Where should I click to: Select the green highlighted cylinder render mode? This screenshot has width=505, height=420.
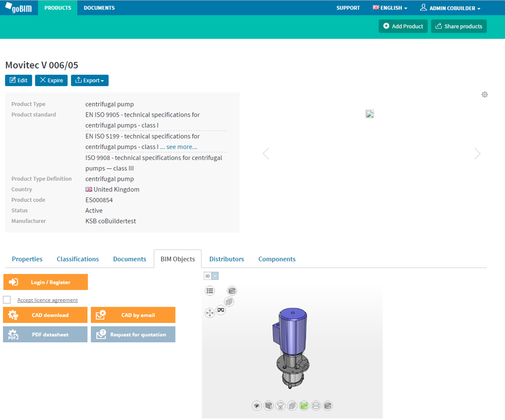click(304, 406)
